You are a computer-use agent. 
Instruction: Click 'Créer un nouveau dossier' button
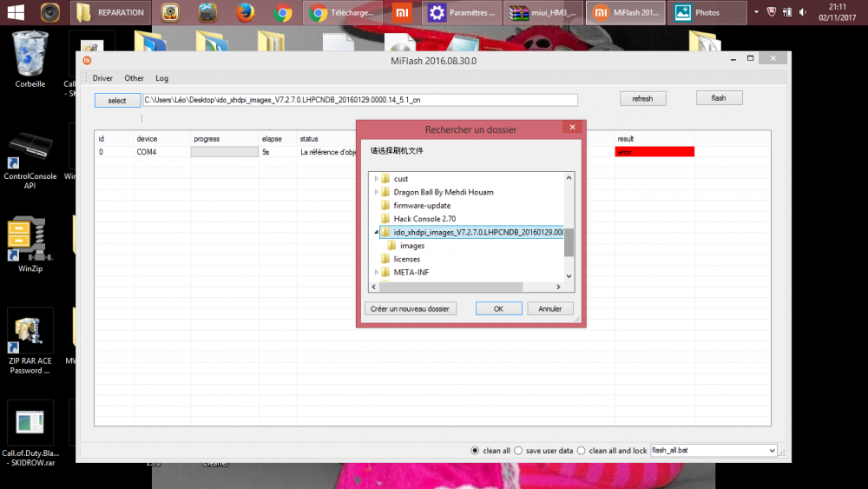coord(410,308)
